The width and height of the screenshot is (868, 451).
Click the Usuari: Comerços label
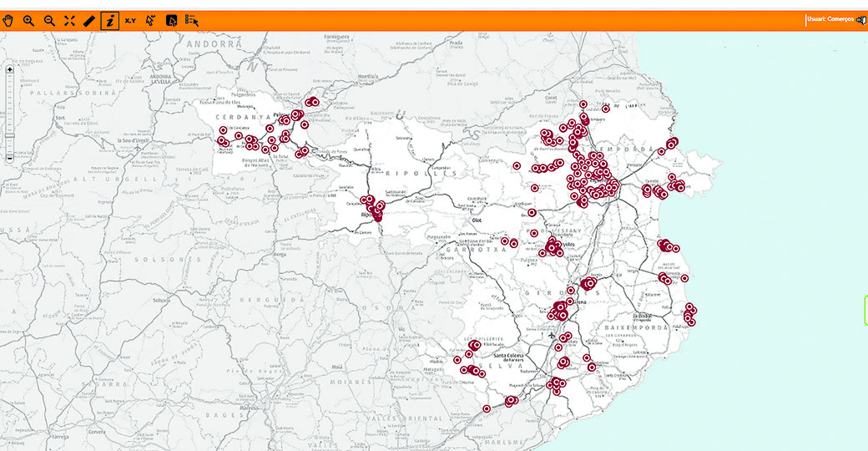[830, 19]
